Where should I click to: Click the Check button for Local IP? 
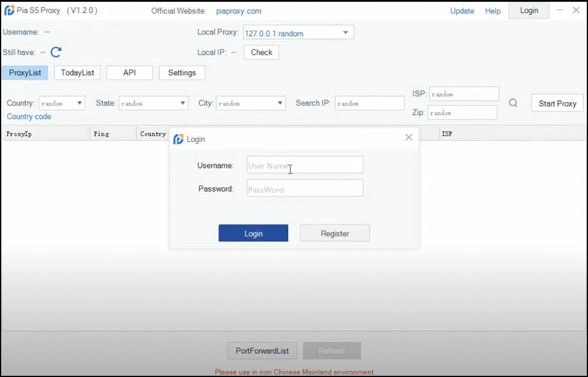261,52
